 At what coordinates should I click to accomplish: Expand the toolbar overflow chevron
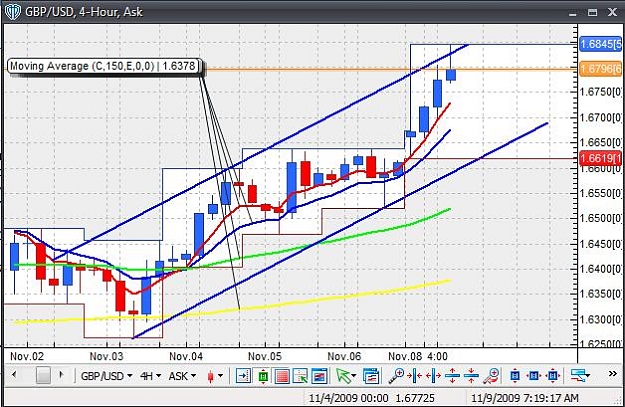click(613, 374)
